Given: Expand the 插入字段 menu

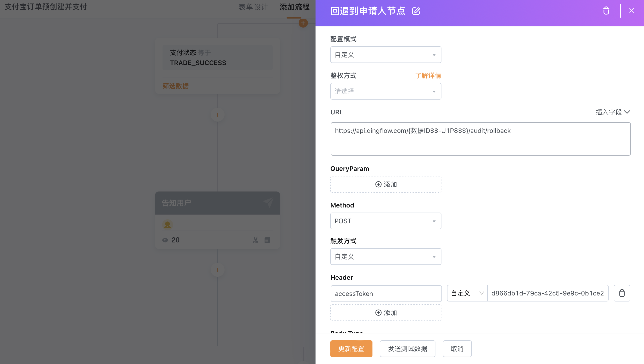Looking at the screenshot, I should coord(613,112).
